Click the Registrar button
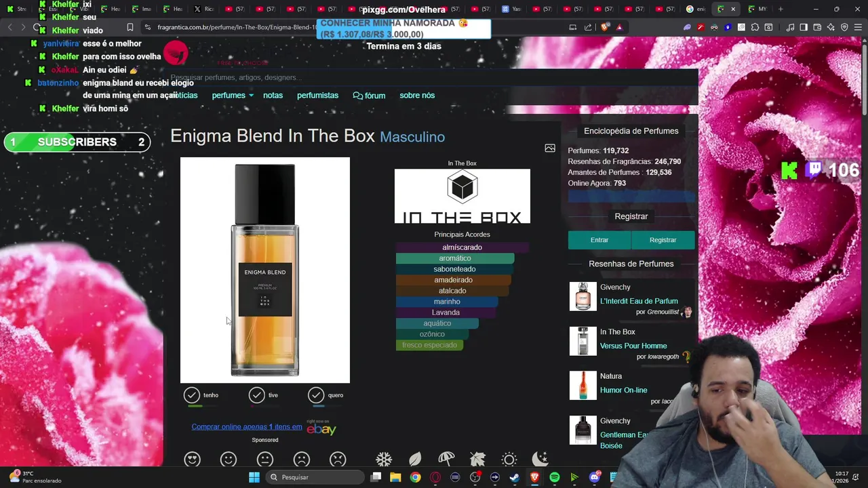868x488 pixels. click(x=663, y=240)
